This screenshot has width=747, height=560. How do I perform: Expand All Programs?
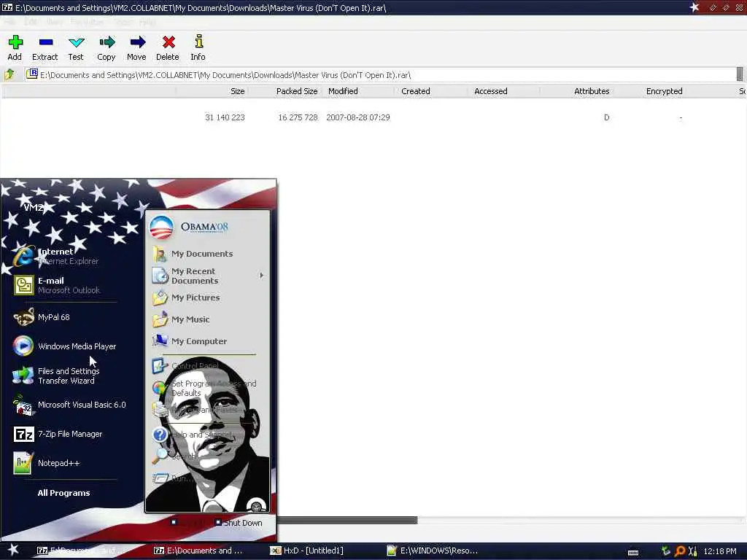coord(64,493)
